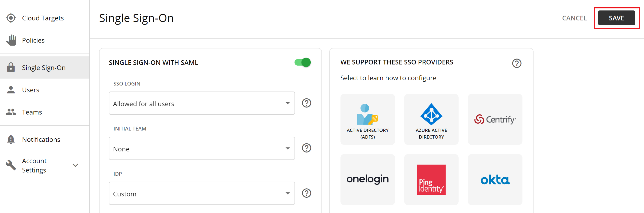Select the Ping Identity provider tile
The width and height of the screenshot is (644, 213).
tap(431, 180)
